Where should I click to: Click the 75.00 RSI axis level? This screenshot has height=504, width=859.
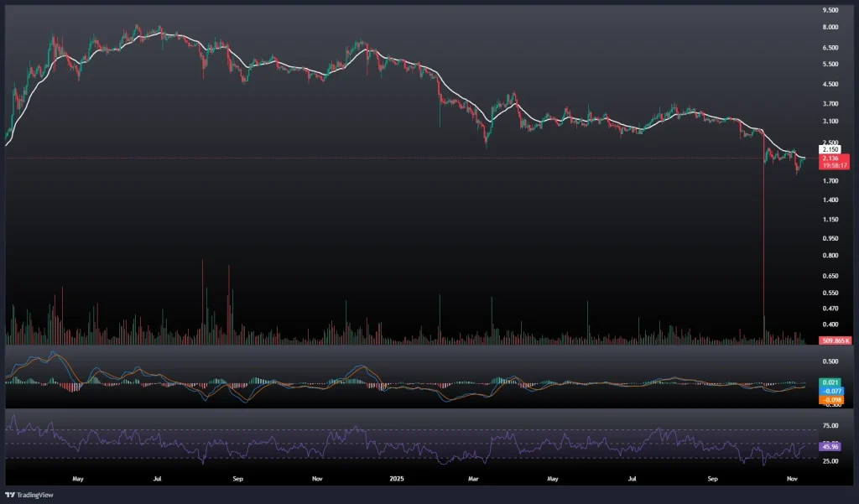830,426
